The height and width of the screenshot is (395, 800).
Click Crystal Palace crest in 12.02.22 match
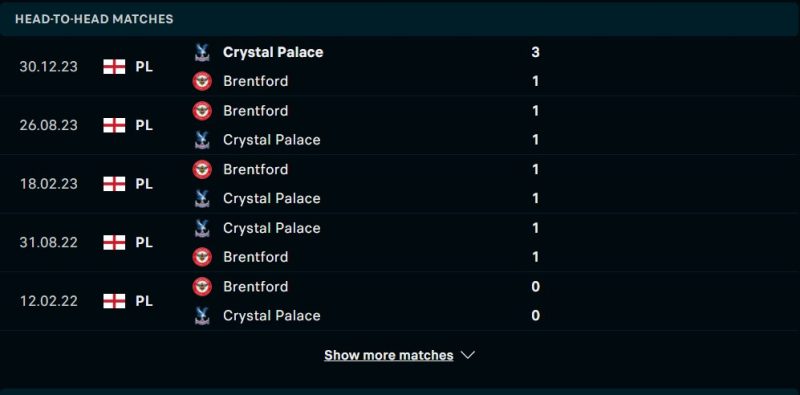(x=202, y=316)
